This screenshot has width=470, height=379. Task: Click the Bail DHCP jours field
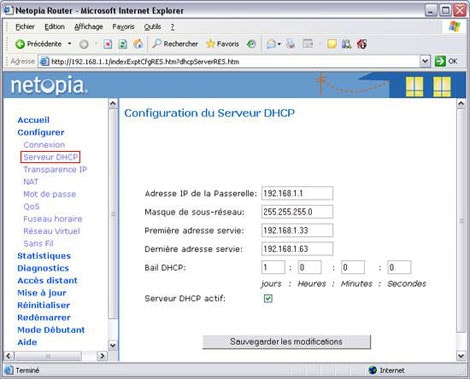pos(273,267)
